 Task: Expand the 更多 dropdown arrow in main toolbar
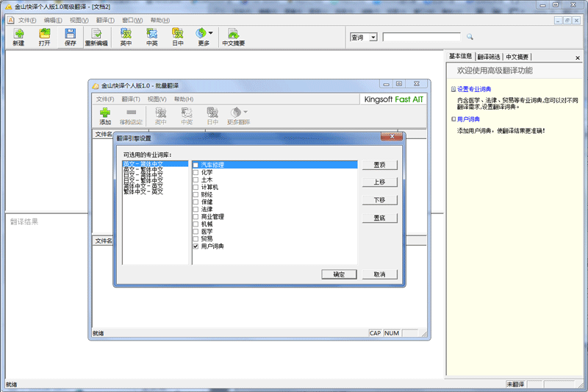point(211,33)
